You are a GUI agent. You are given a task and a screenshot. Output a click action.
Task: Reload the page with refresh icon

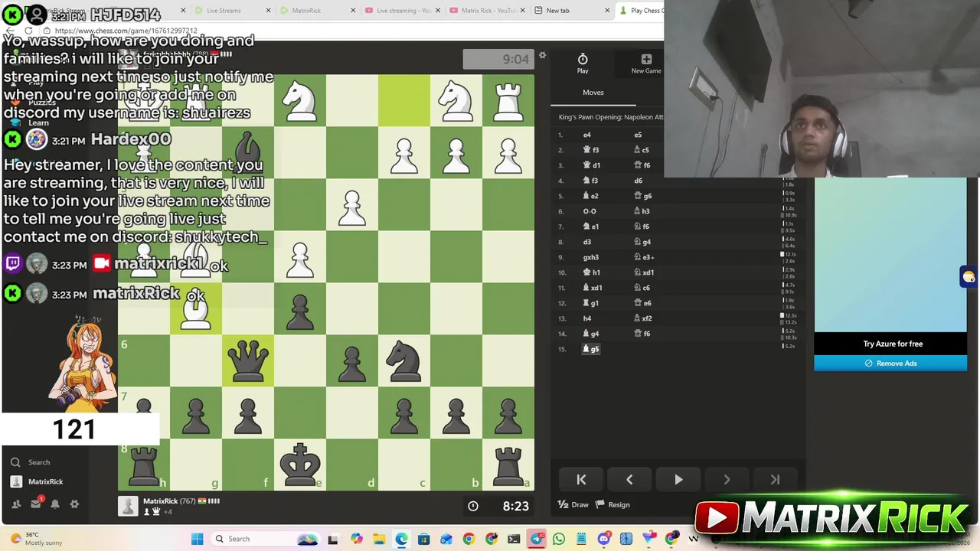(x=28, y=31)
